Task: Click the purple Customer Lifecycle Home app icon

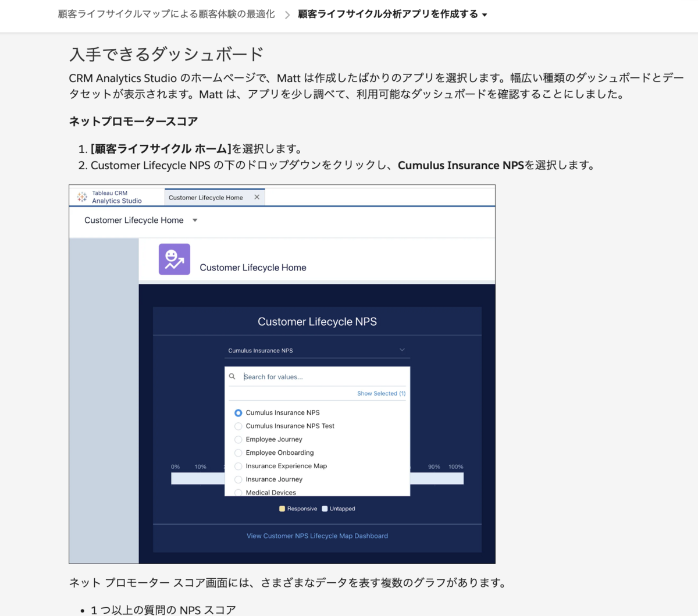Action: (x=174, y=259)
